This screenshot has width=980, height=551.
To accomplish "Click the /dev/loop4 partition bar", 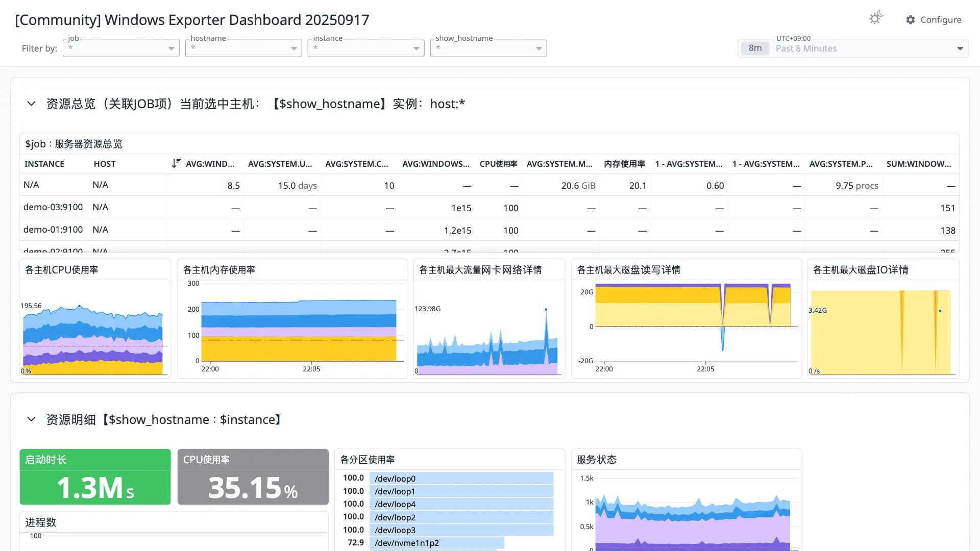I will coord(461,504).
